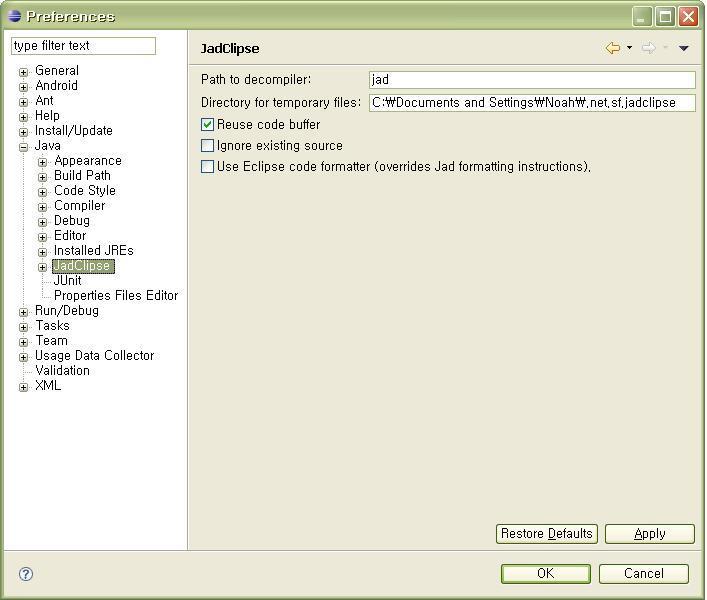Select Team preferences entry
The width and height of the screenshot is (707, 600).
point(51,340)
